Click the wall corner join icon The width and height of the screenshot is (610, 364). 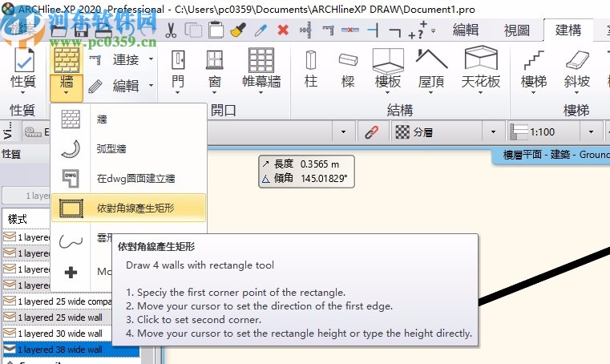point(329,30)
